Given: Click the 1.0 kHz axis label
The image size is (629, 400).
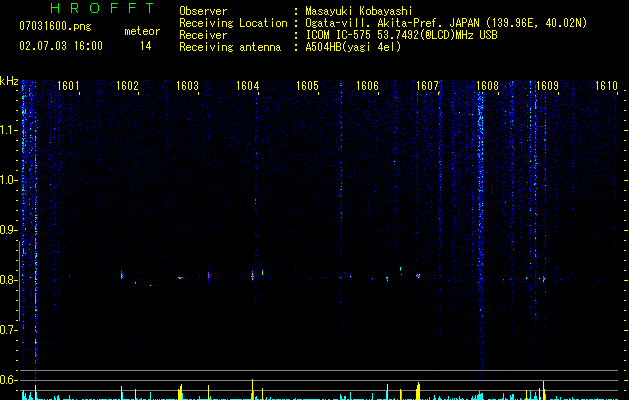Looking at the screenshot, I should click(x=9, y=180).
